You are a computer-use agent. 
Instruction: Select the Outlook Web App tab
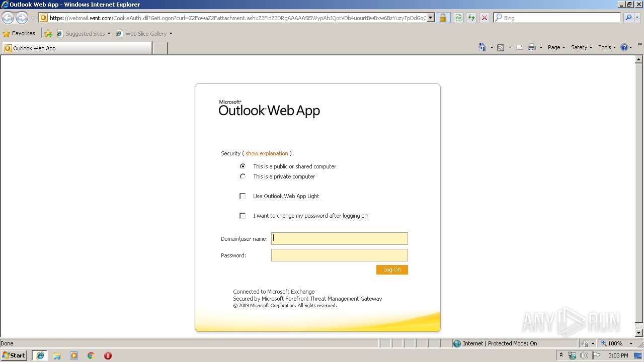(77, 48)
